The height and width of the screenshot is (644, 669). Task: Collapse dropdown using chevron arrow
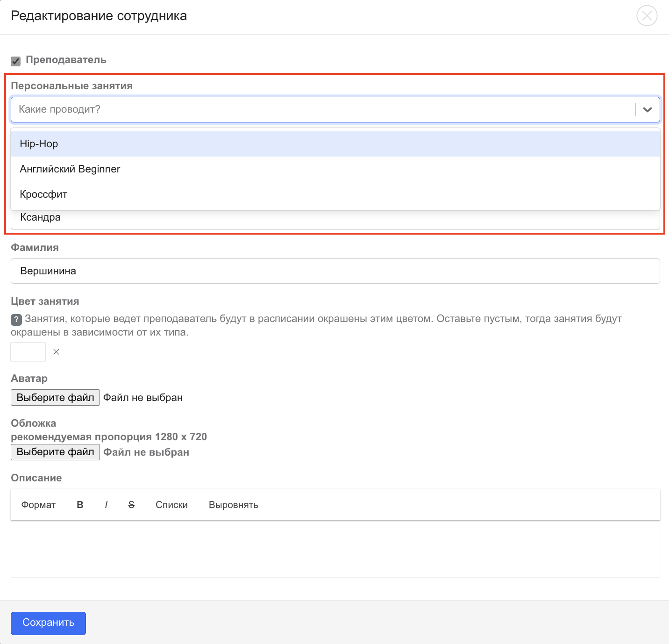pyautogui.click(x=647, y=110)
